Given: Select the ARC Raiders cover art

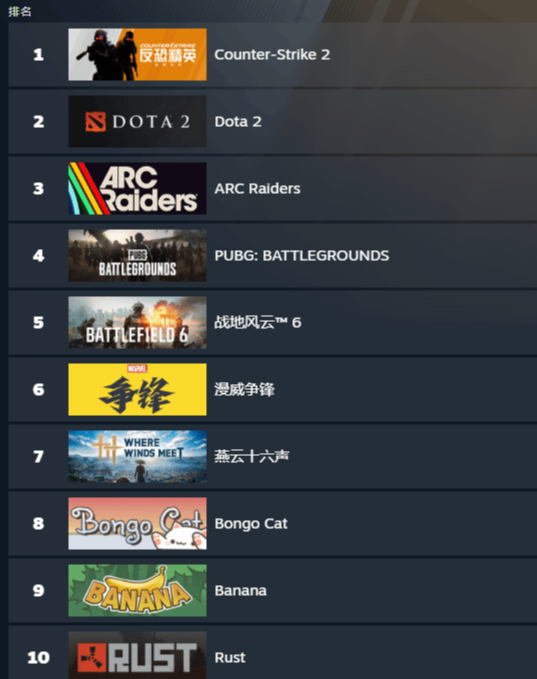Looking at the screenshot, I should (x=137, y=188).
